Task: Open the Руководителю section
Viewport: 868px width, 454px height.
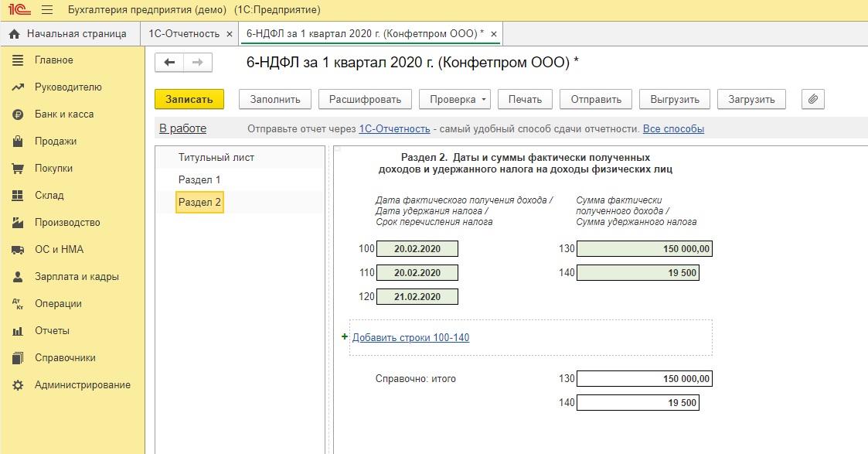Action: pos(68,87)
